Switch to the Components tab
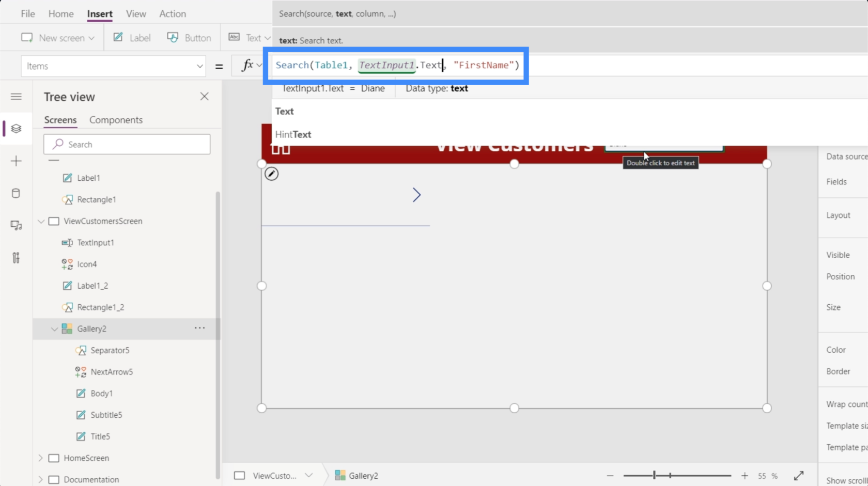868x486 pixels. (116, 120)
